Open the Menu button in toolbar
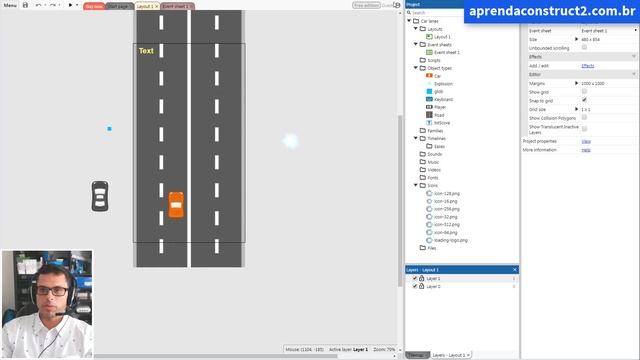Image resolution: width=640 pixels, height=360 pixels. coord(10,5)
